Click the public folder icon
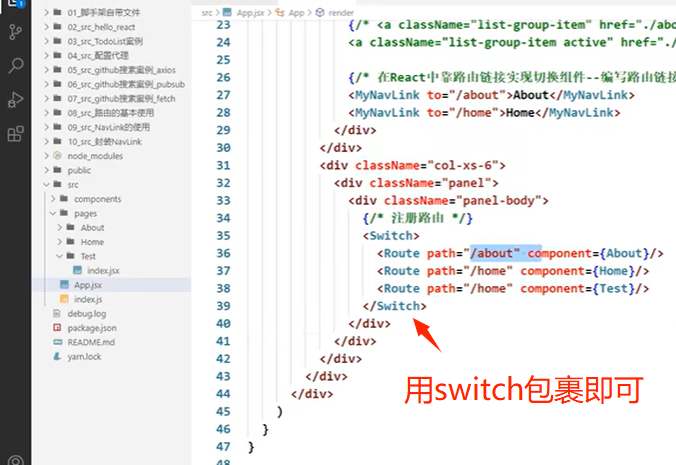 [x=57, y=170]
